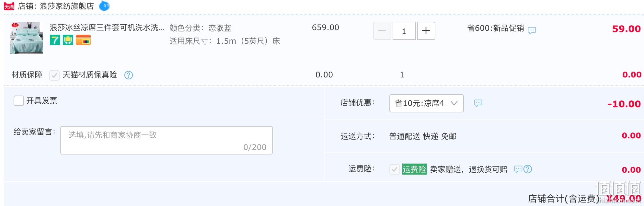This screenshot has width=644, height=206.
Task: Decrease quantity with the minus button
Action: click(x=382, y=31)
